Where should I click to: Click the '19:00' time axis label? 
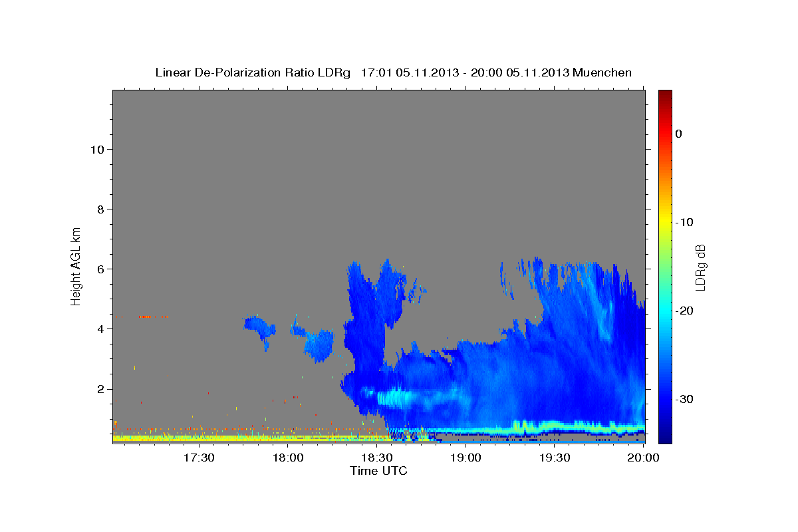click(465, 458)
